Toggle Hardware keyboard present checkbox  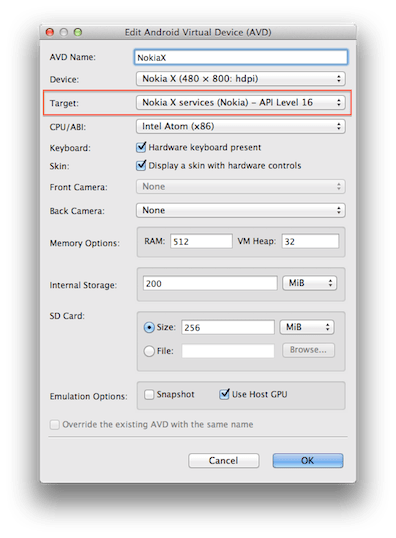(x=141, y=147)
